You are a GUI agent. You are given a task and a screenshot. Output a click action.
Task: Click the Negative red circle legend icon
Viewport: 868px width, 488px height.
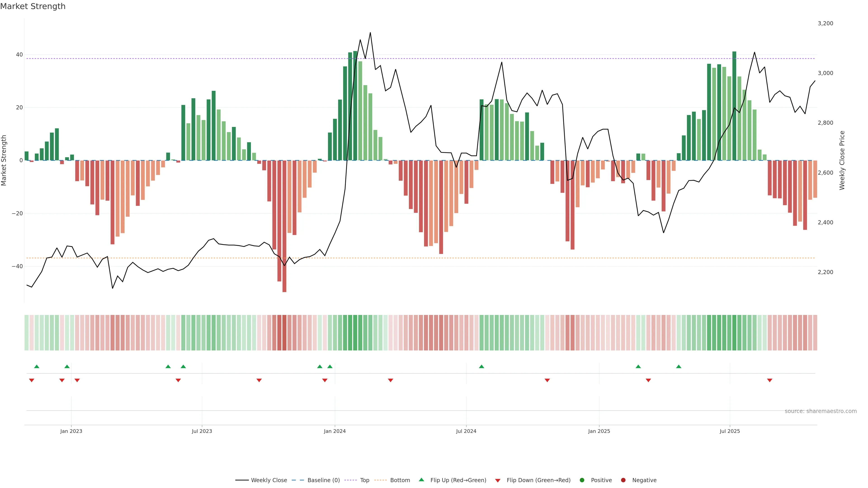coord(623,480)
